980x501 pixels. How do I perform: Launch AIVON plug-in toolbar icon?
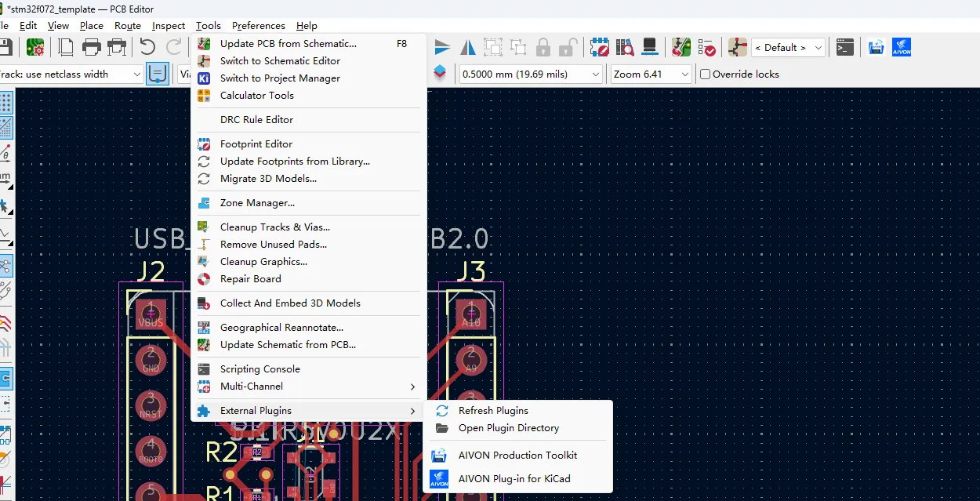coord(902,47)
